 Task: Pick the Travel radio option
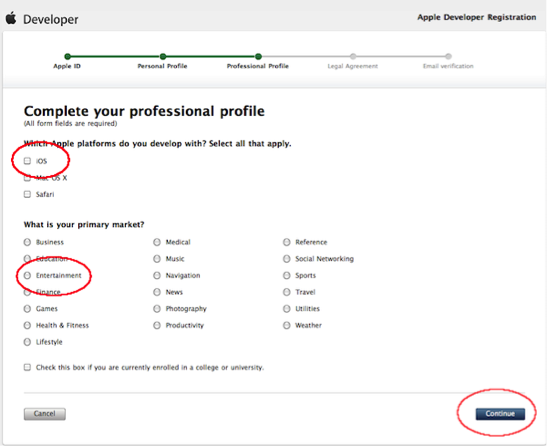tap(287, 292)
